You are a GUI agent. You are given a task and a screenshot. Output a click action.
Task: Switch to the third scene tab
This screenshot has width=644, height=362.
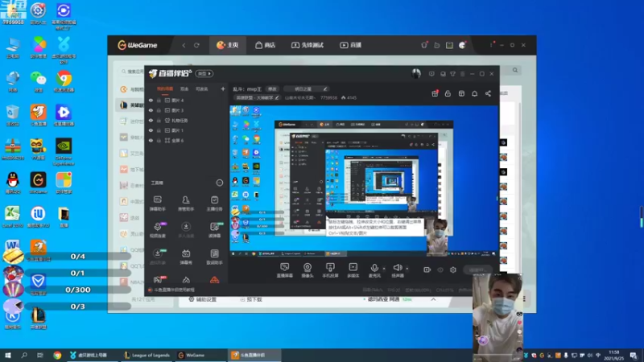[x=202, y=88]
